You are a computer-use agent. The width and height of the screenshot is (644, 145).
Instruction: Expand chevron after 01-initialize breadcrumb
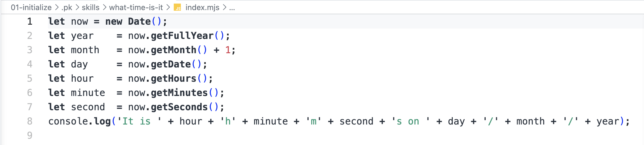[57, 7]
